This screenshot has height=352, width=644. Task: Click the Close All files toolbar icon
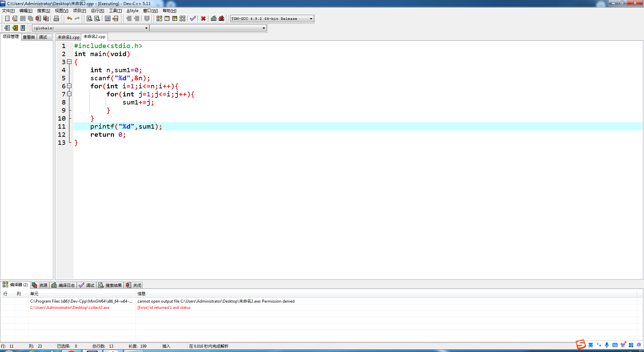pyautogui.click(x=46, y=18)
